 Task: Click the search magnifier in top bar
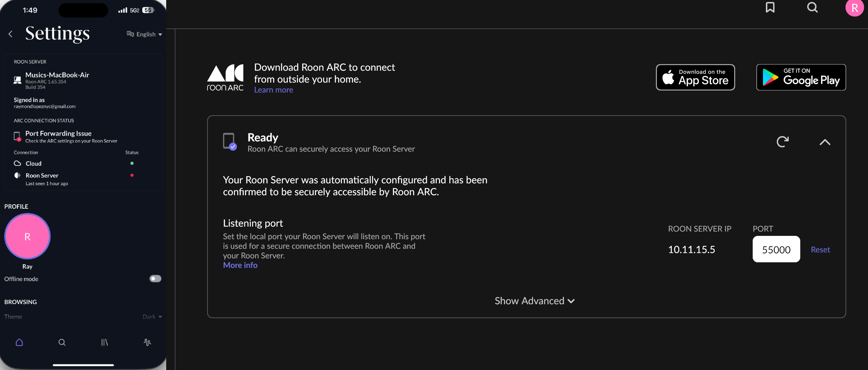pyautogui.click(x=812, y=7)
